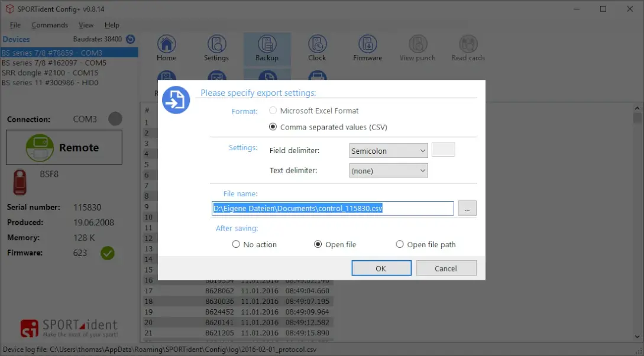Click the browse button next to file name

(x=467, y=208)
